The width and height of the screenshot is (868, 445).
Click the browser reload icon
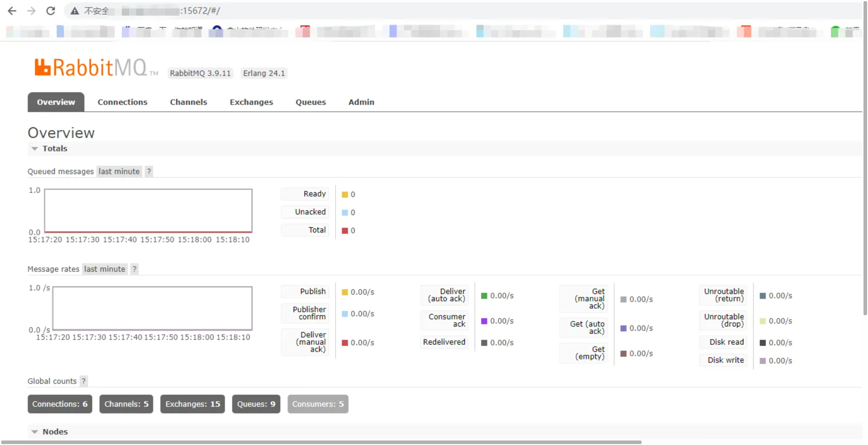pyautogui.click(x=51, y=11)
